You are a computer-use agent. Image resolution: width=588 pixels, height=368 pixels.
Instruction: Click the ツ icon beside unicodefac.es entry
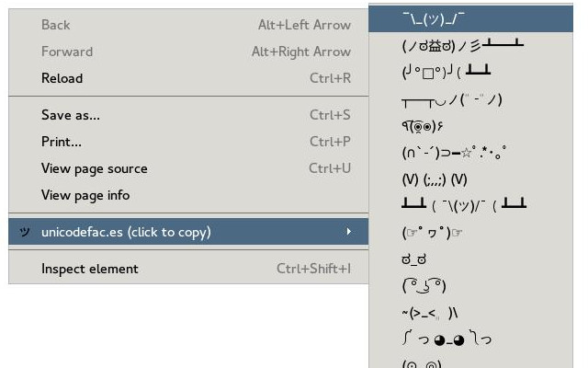pyautogui.click(x=25, y=232)
